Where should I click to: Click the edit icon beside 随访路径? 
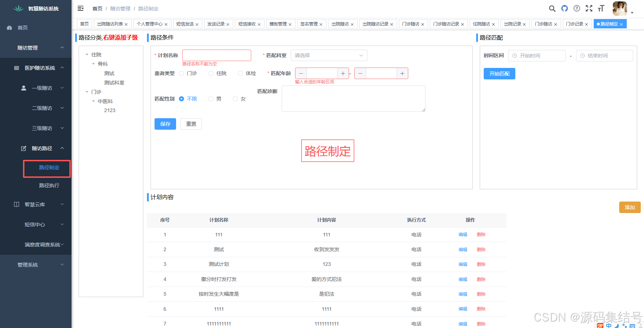[x=24, y=148]
